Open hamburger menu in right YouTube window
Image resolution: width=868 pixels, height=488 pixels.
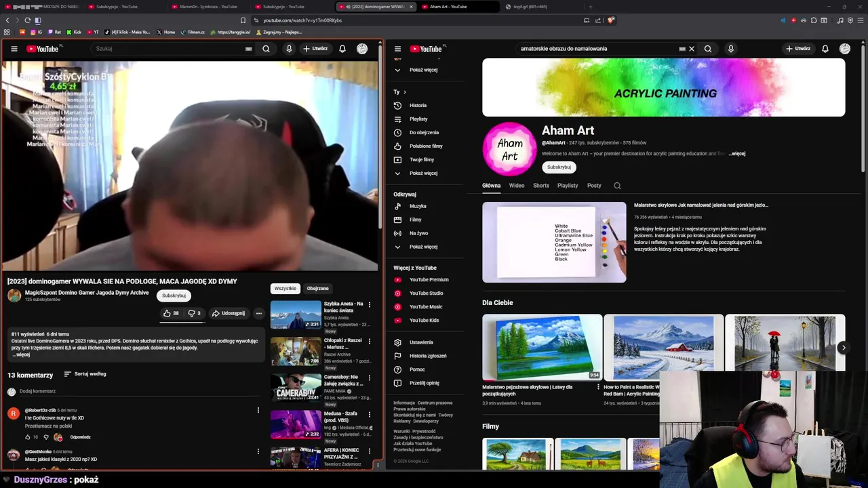(397, 49)
